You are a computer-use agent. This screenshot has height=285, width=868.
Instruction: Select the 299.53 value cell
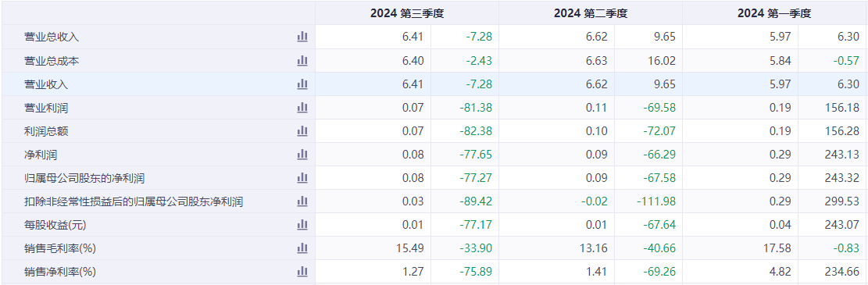tap(832, 201)
